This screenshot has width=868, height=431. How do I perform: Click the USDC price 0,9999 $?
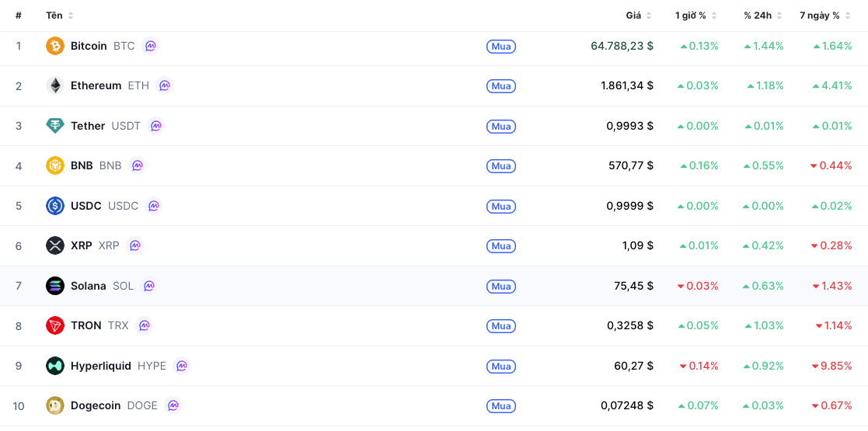tap(630, 206)
